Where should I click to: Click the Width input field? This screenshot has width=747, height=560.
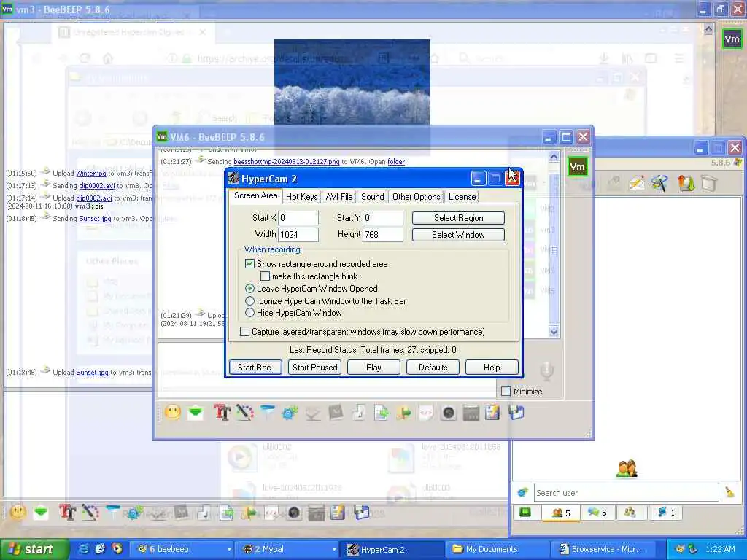pos(298,234)
